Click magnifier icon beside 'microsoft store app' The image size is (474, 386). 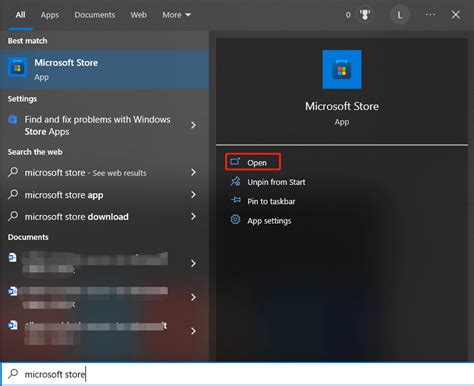pyautogui.click(x=13, y=194)
